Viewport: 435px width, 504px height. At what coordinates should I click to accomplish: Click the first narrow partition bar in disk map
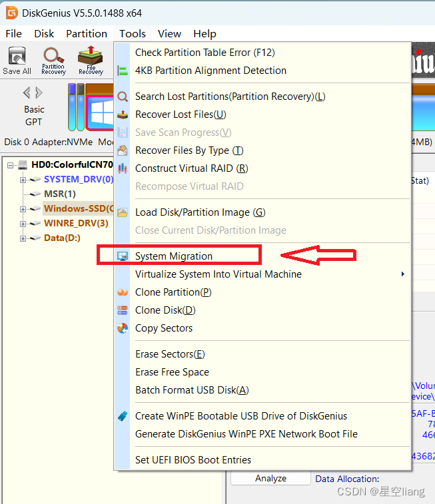tap(72, 107)
